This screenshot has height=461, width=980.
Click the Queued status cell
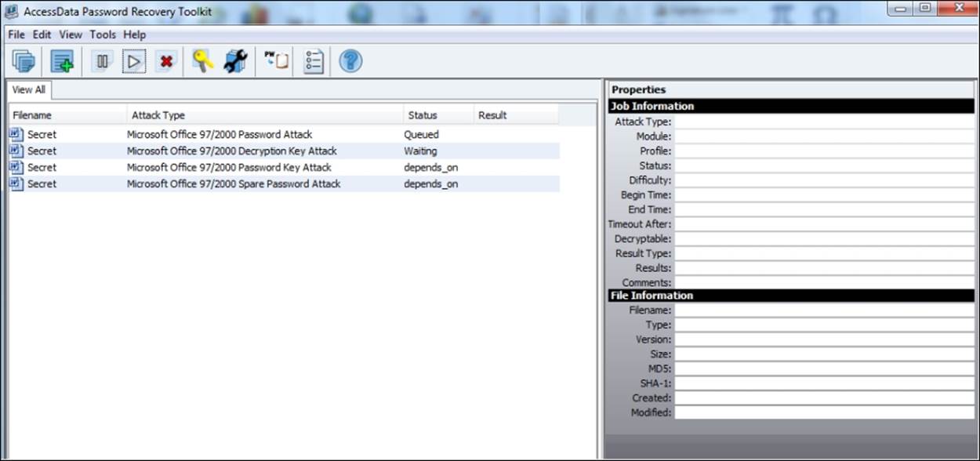[422, 134]
